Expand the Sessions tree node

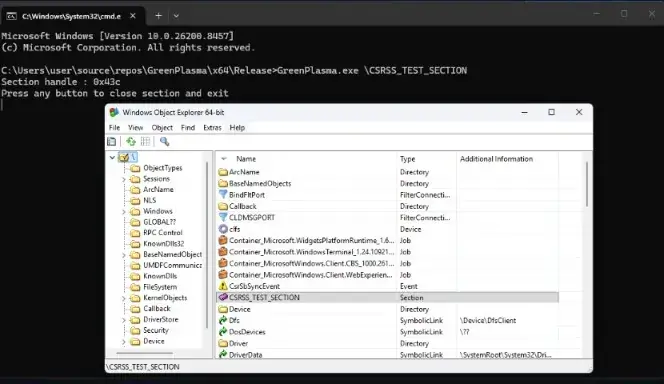[x=124, y=180]
